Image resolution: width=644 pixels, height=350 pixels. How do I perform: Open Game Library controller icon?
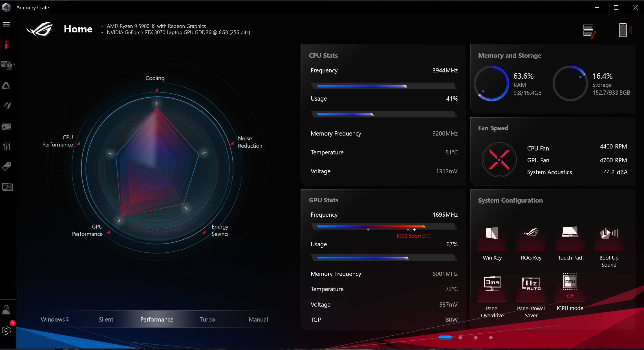[x=6, y=126]
